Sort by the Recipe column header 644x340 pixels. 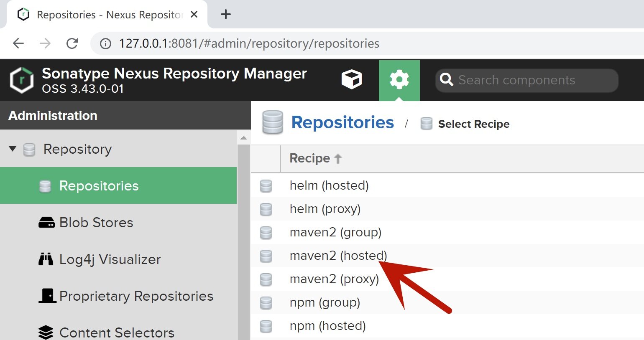[x=310, y=159]
